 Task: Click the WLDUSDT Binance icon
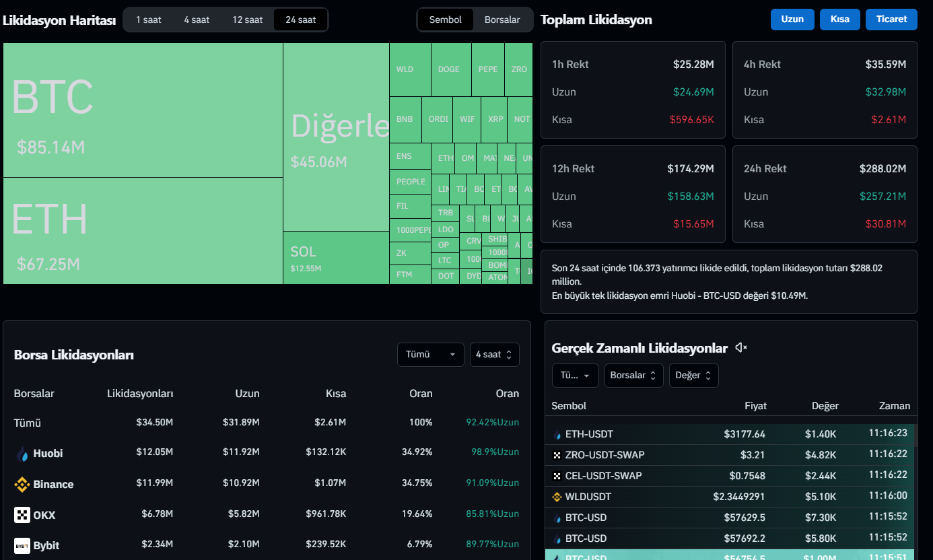tap(557, 497)
